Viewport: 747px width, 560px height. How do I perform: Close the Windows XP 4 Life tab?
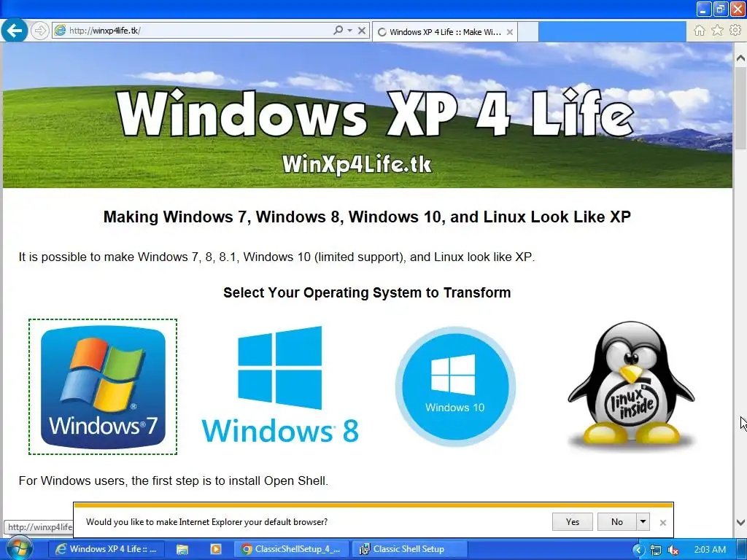point(510,32)
